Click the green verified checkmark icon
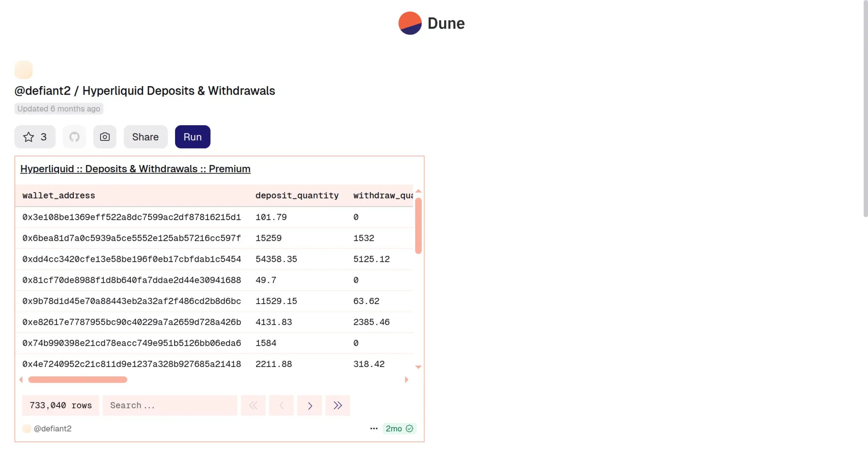The image size is (868, 456). click(x=409, y=428)
